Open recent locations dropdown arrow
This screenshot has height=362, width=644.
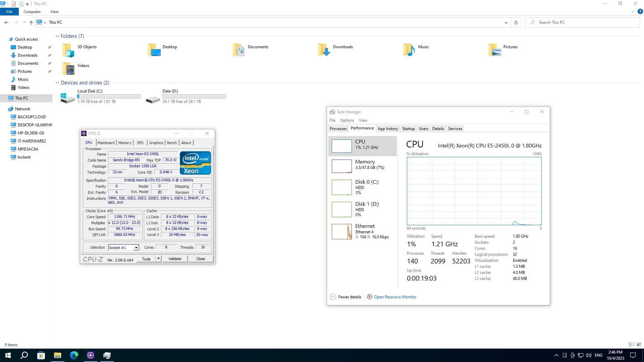24,22
